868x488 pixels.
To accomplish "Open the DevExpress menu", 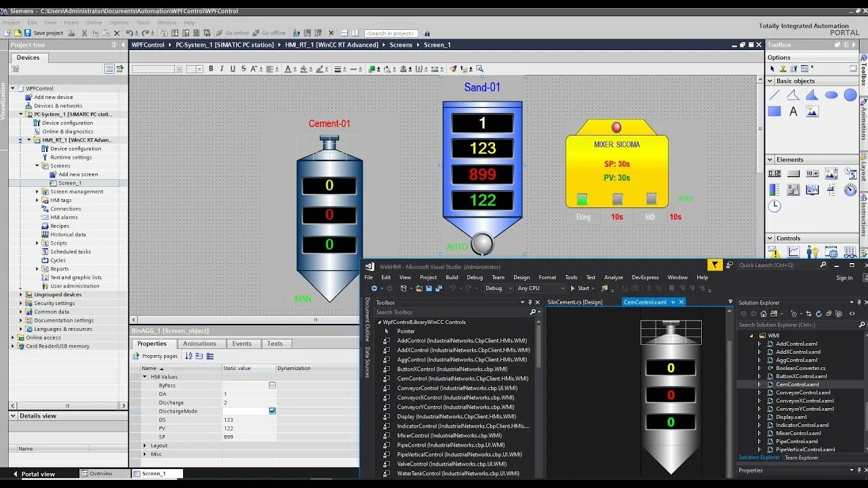I will [645, 277].
